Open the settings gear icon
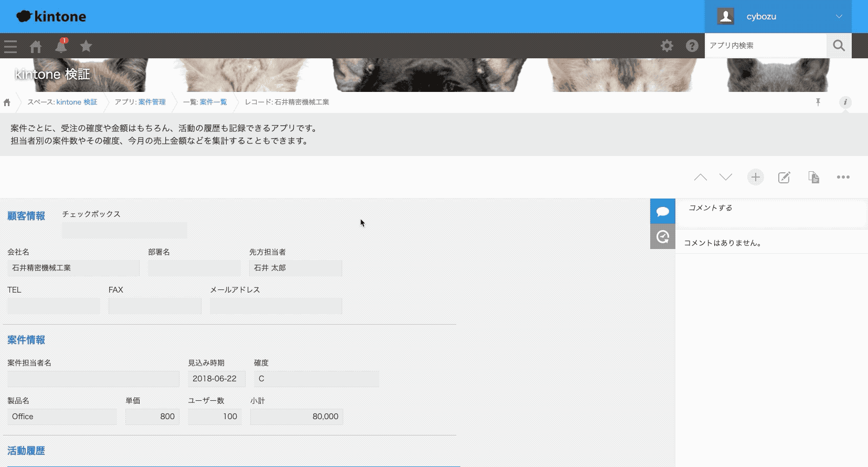868x467 pixels. pyautogui.click(x=666, y=46)
